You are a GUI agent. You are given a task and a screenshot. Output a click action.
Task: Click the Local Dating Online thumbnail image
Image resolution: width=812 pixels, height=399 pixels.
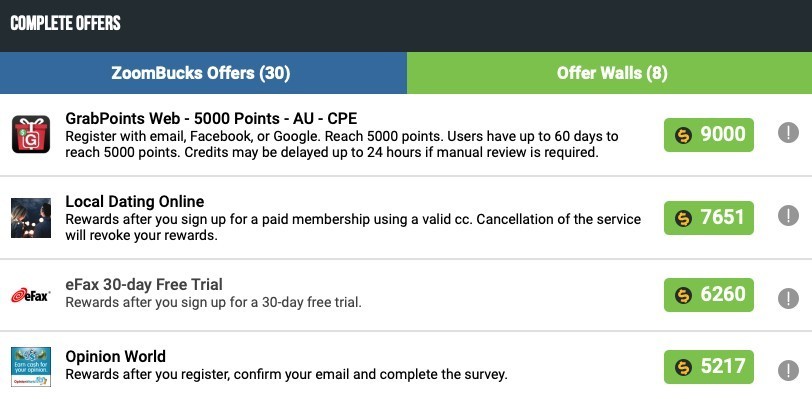[x=31, y=218]
